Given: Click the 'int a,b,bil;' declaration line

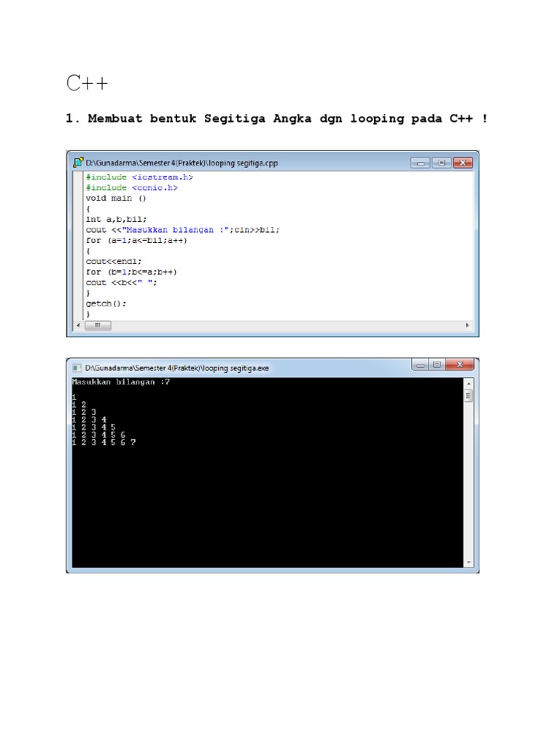Looking at the screenshot, I should [x=116, y=219].
